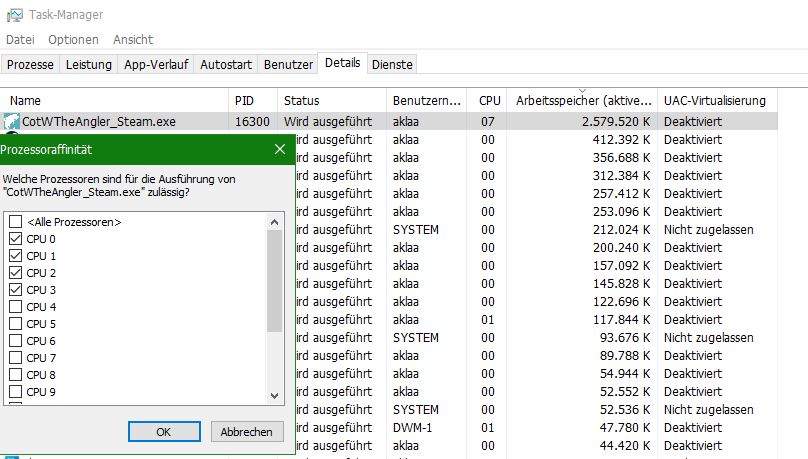Viewport: 808px width, 459px height.
Task: Select the row with 52.552 K memory
Action: pyautogui.click(x=536, y=392)
